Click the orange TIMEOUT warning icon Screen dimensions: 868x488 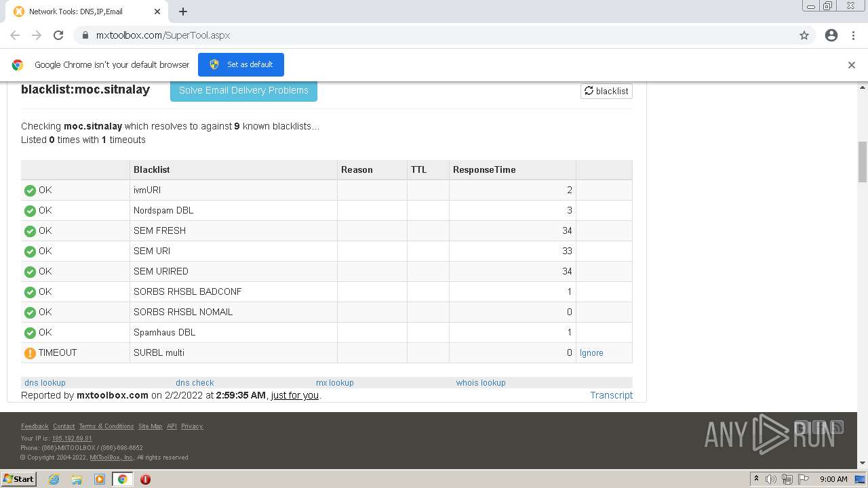point(30,353)
